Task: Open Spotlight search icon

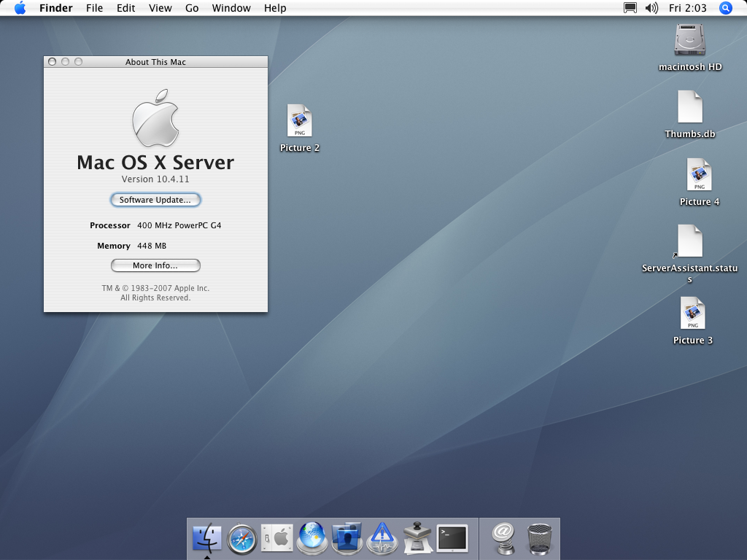Action: [x=725, y=8]
